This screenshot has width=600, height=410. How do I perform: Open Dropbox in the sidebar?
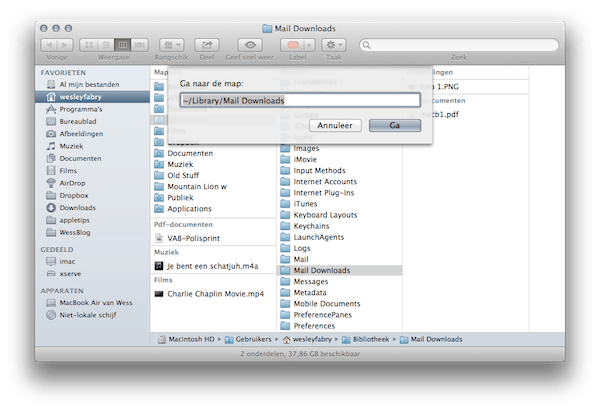click(x=92, y=195)
